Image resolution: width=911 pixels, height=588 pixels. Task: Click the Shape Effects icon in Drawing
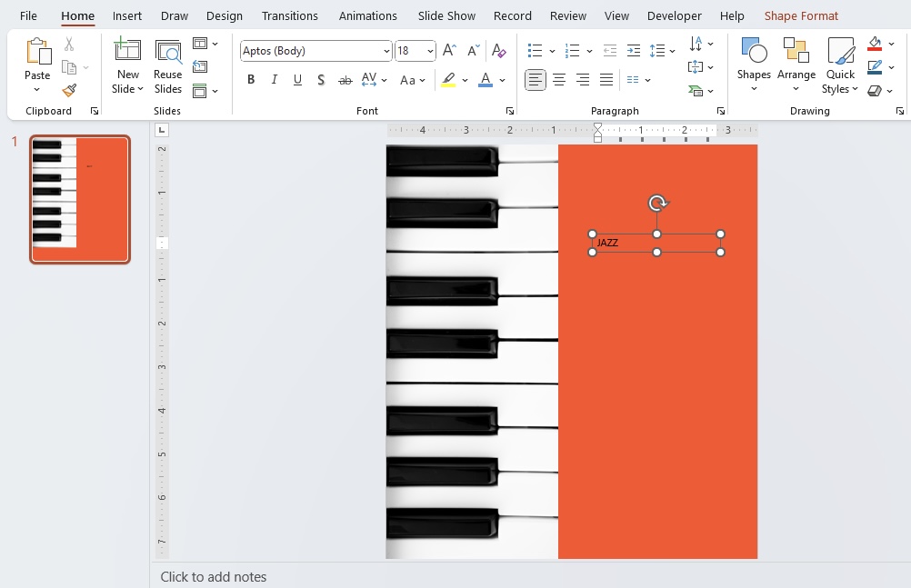pyautogui.click(x=875, y=91)
